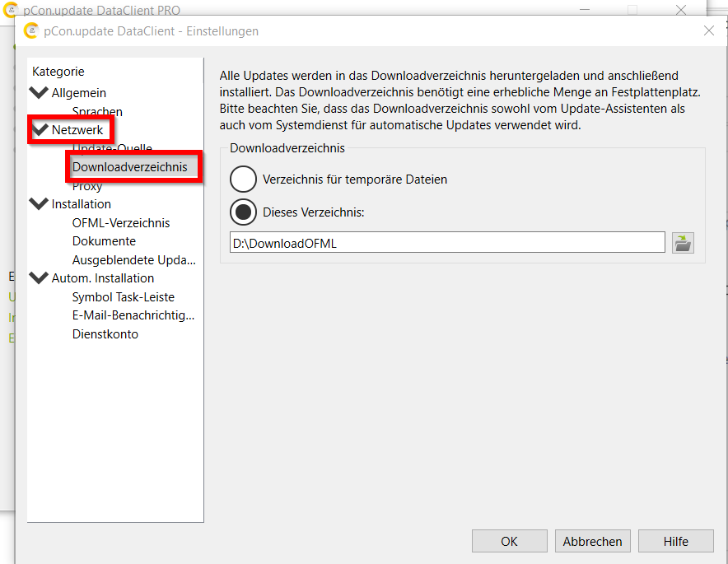
Task: Open help with the Hilfe button
Action: tap(676, 541)
